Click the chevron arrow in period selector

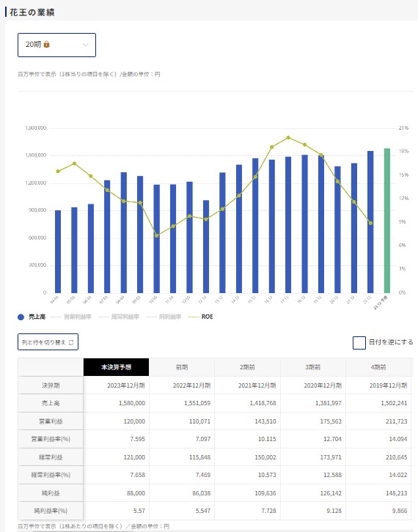click(x=86, y=45)
